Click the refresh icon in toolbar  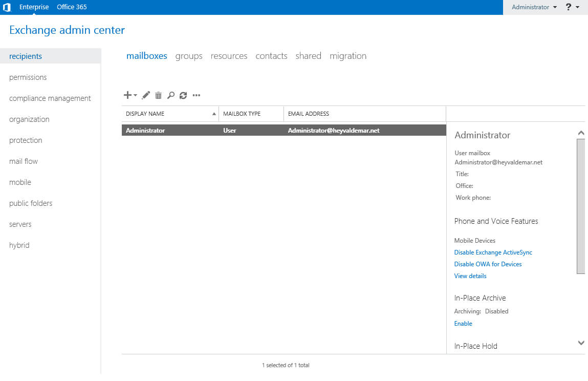(183, 95)
